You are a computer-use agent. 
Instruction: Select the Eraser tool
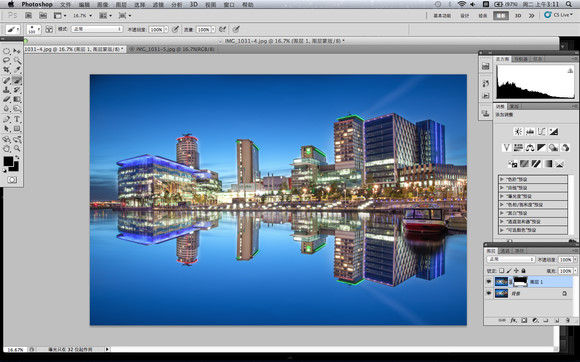pyautogui.click(x=7, y=99)
